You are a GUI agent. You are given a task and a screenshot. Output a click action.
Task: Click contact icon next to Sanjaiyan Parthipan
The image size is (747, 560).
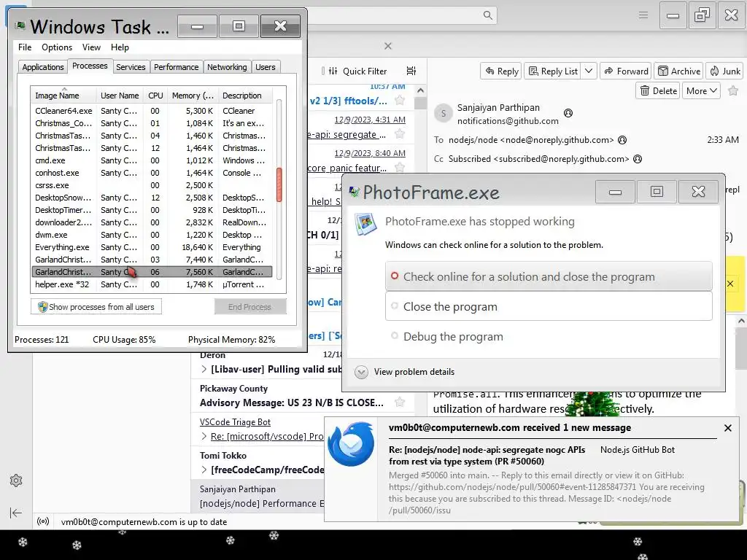point(568,113)
